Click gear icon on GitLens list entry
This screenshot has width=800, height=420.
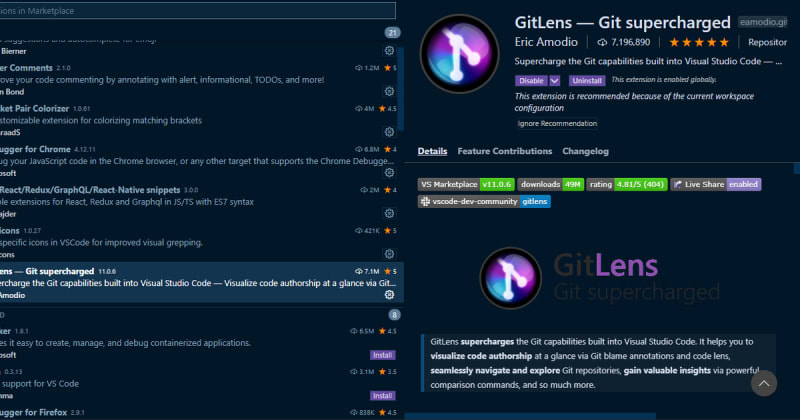389,294
